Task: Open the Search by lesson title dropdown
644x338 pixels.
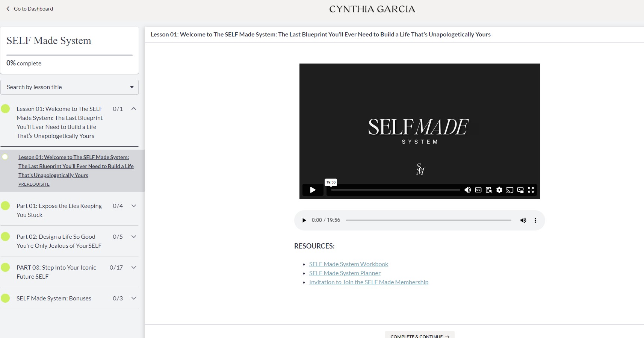Action: click(70, 87)
